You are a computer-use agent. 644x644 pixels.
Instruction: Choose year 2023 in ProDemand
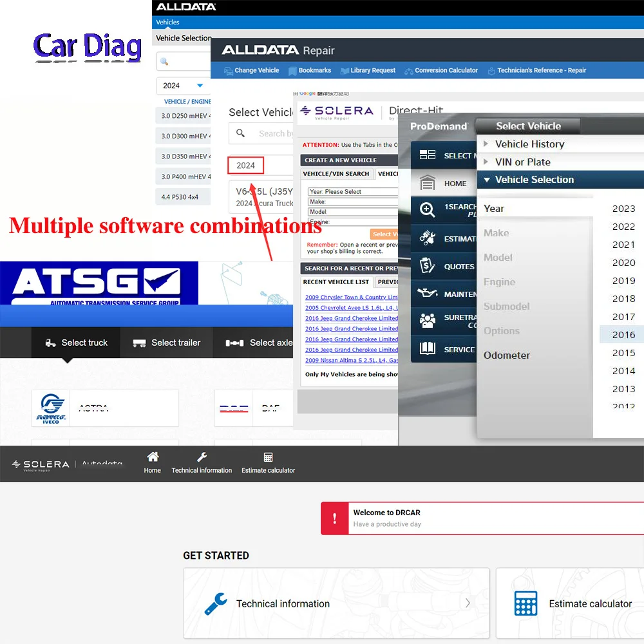coord(623,209)
